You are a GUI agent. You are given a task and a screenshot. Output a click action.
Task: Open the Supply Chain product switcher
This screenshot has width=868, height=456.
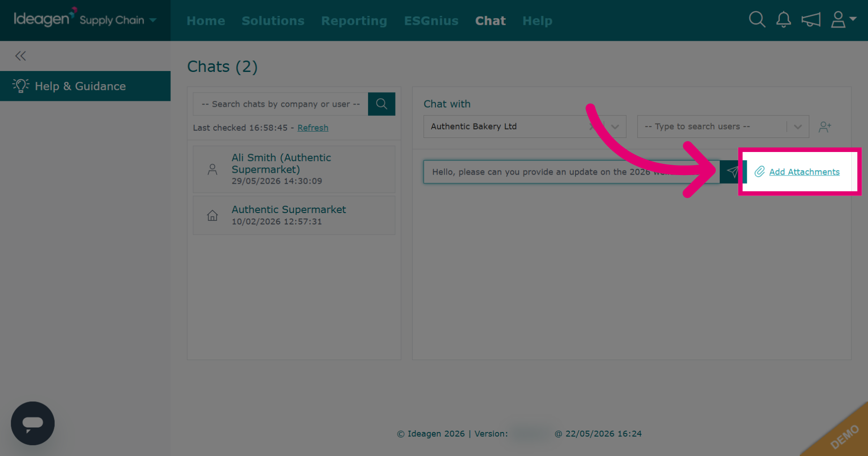click(118, 20)
